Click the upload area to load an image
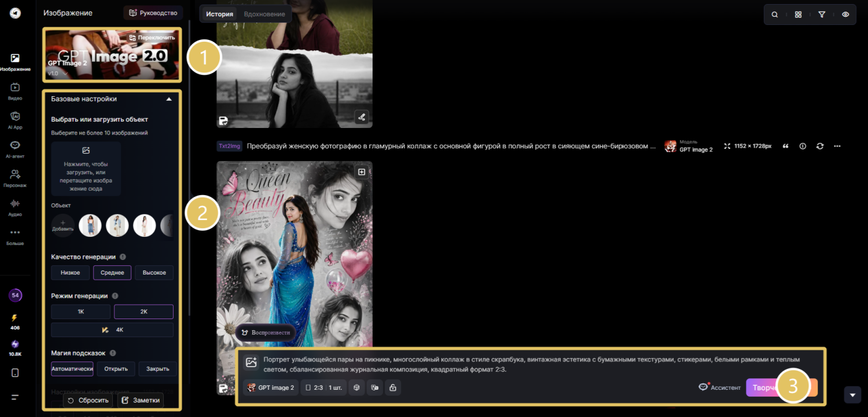This screenshot has height=417, width=868. click(x=86, y=169)
